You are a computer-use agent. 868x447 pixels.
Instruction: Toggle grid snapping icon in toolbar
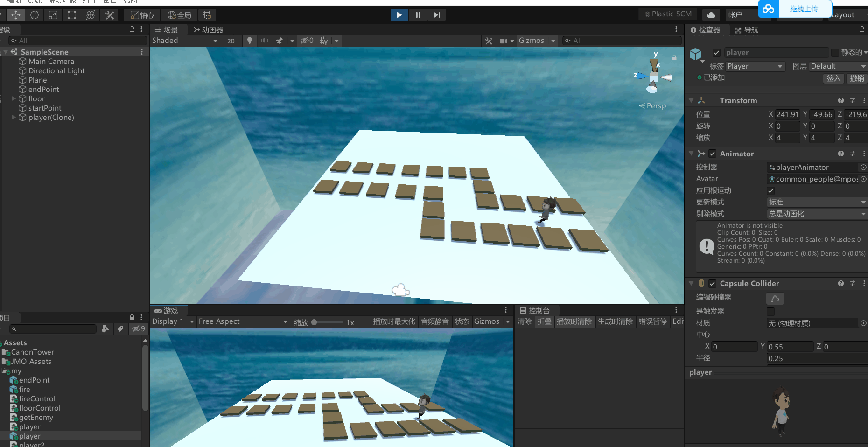(207, 15)
